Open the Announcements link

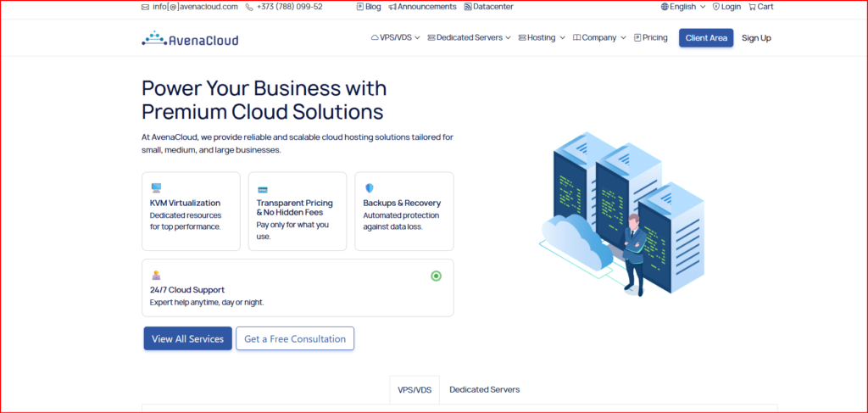click(x=420, y=7)
